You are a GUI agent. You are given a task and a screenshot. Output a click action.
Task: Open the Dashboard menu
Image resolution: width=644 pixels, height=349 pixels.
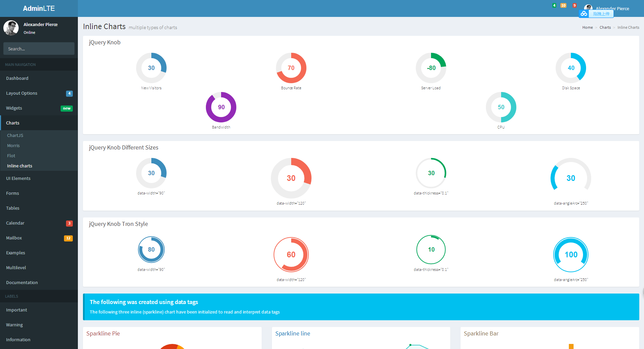pos(39,78)
